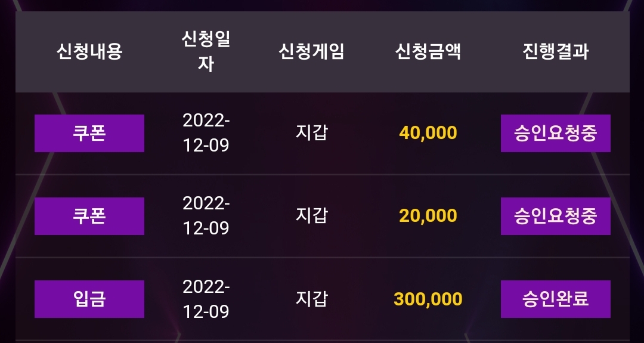Viewport: 644px width, 343px height.
Task: Select the 신청게임 column header
Action: click(x=311, y=52)
